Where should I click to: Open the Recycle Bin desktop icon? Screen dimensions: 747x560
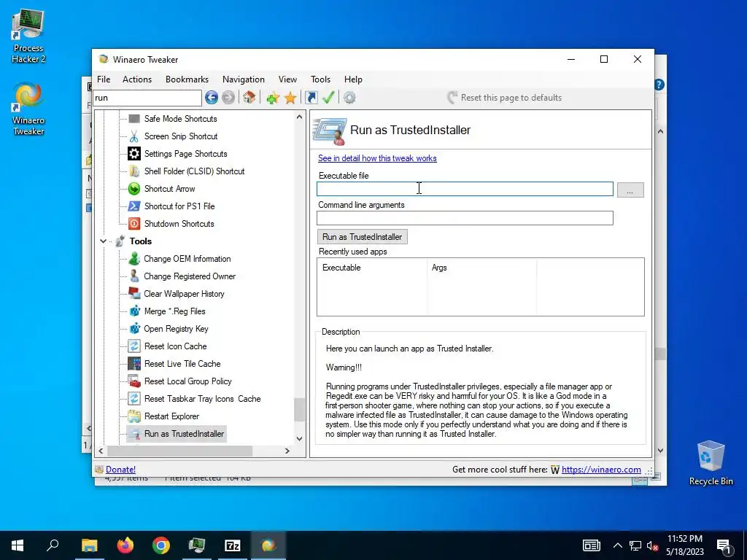pyautogui.click(x=711, y=463)
